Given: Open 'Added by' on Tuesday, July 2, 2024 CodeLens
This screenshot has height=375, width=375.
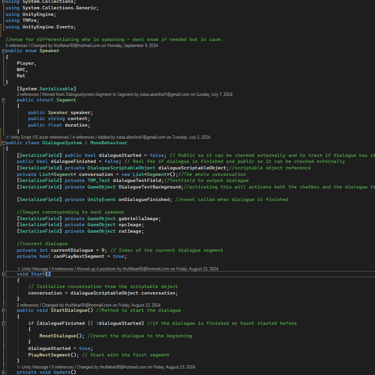Looking at the screenshot, I should pyautogui.click(x=154, y=137).
